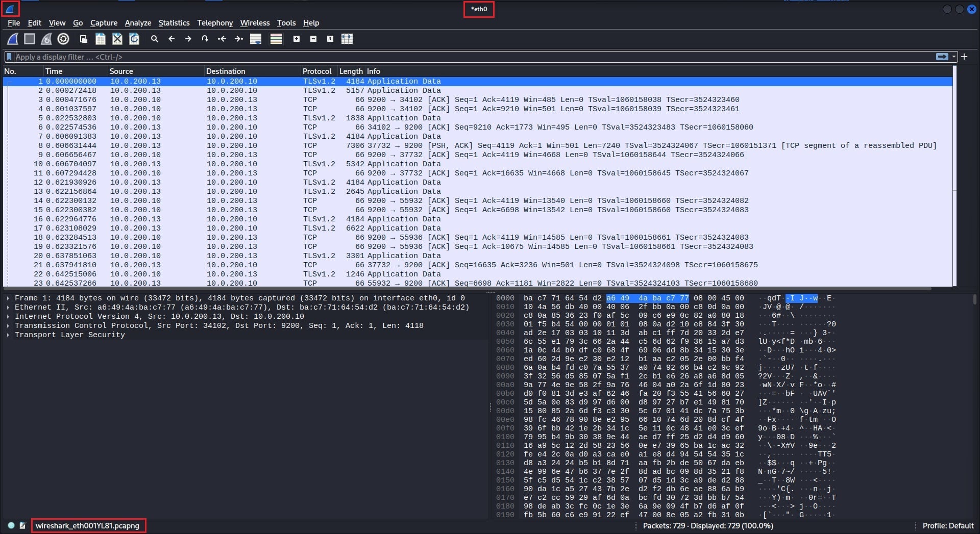
Task: Go forward in packet history
Action: pos(188,39)
